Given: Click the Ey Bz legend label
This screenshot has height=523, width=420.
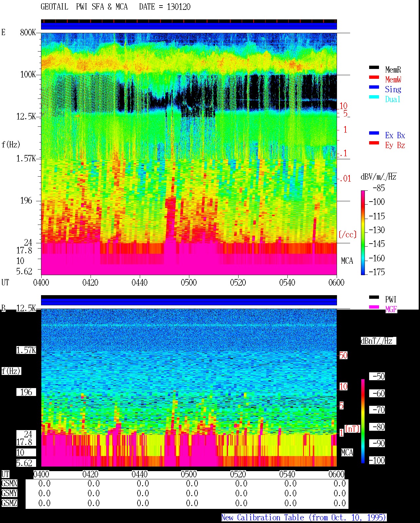Looking at the screenshot, I should (x=395, y=145).
